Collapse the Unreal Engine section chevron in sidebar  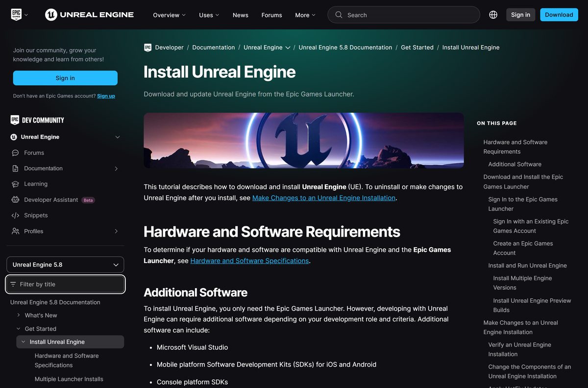tap(117, 137)
